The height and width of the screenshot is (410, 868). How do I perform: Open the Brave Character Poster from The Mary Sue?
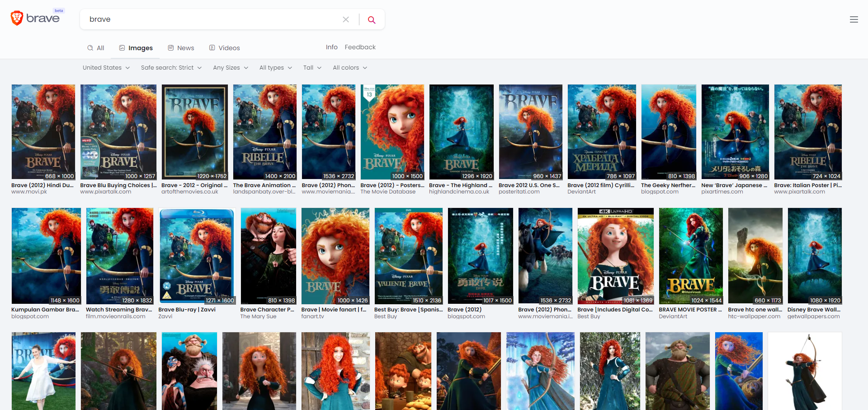pyautogui.click(x=269, y=256)
